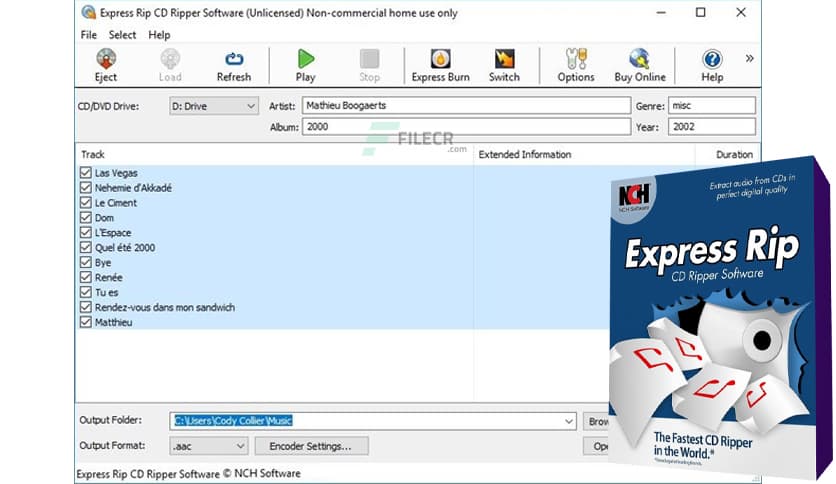Click the Encoder Settings button

[311, 446]
